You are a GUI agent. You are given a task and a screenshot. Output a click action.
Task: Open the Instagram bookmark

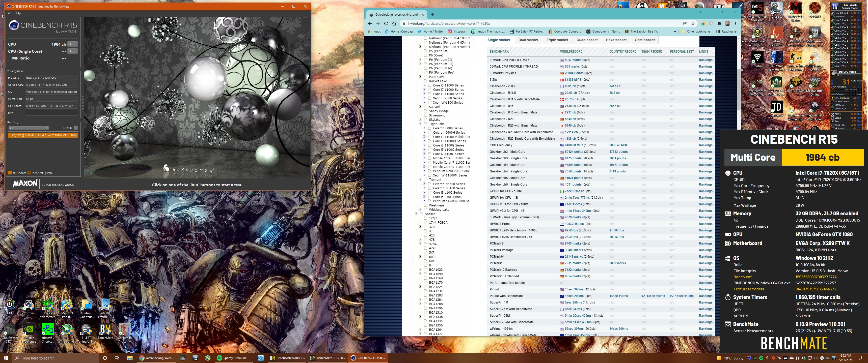(457, 31)
